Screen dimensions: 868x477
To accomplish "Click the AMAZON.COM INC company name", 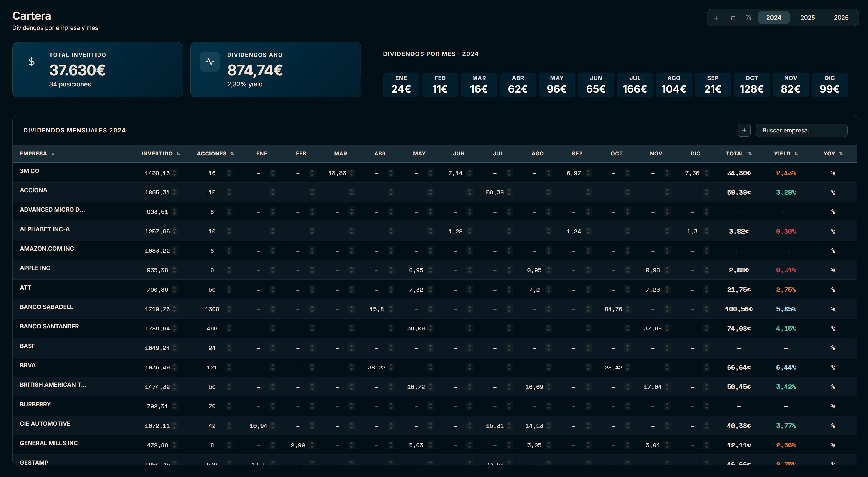I will tap(47, 249).
